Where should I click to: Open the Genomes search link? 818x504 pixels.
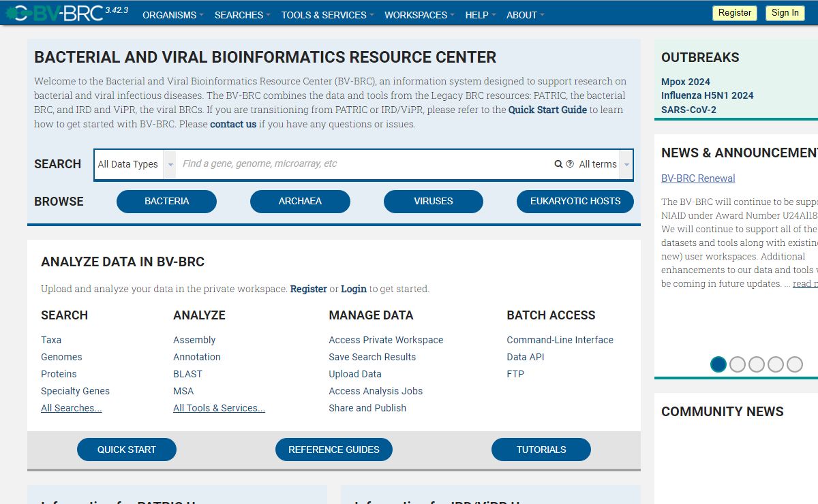[x=61, y=357]
